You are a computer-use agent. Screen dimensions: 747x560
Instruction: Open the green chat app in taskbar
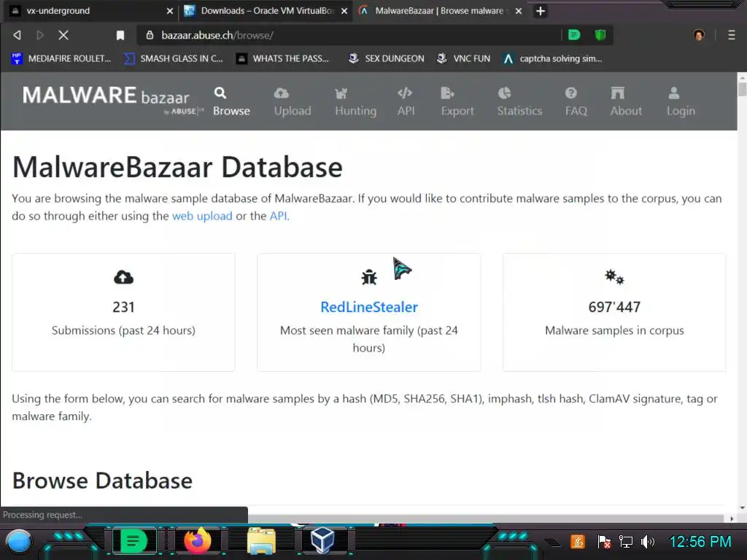(x=133, y=542)
